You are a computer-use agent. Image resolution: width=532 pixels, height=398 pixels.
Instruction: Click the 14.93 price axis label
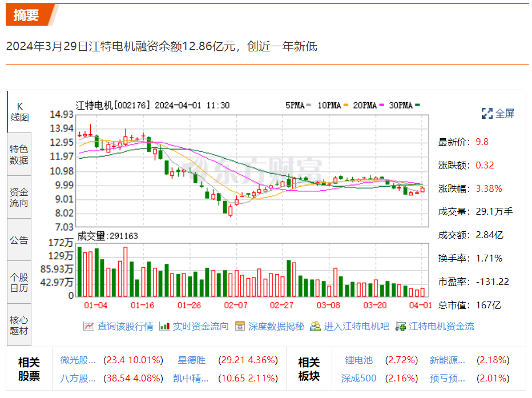click(62, 115)
